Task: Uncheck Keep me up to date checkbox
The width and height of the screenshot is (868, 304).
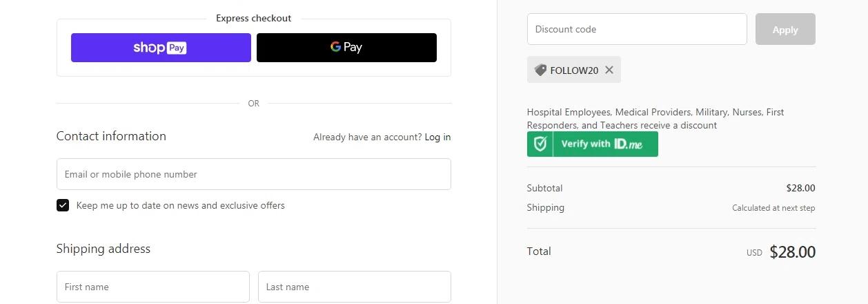Action: tap(63, 205)
